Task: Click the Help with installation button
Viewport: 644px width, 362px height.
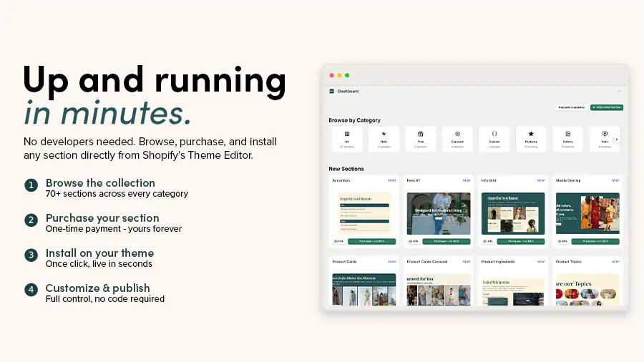Action: [x=572, y=107]
